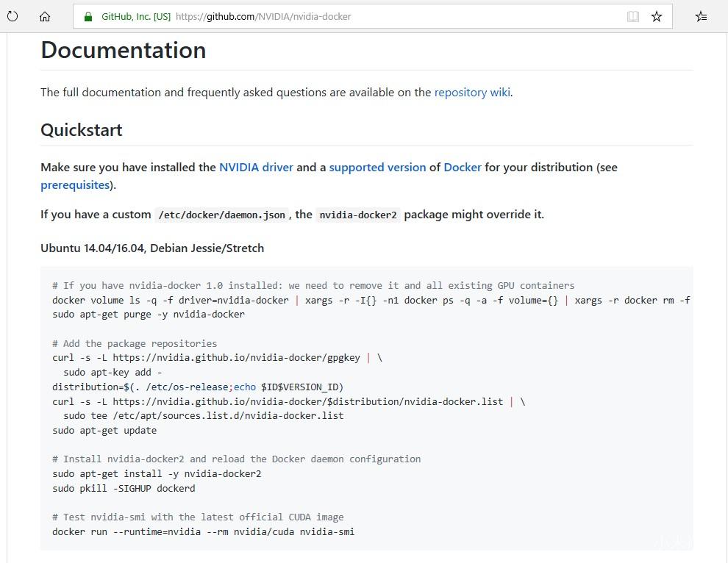Open the favorites hub icon
The height and width of the screenshot is (563, 728).
pyautogui.click(x=701, y=17)
